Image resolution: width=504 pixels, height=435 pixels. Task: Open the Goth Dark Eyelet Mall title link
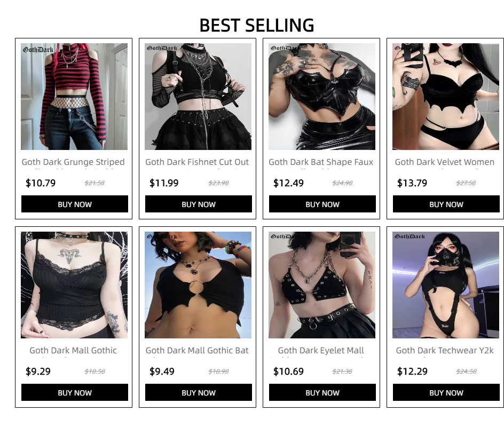[x=321, y=351]
